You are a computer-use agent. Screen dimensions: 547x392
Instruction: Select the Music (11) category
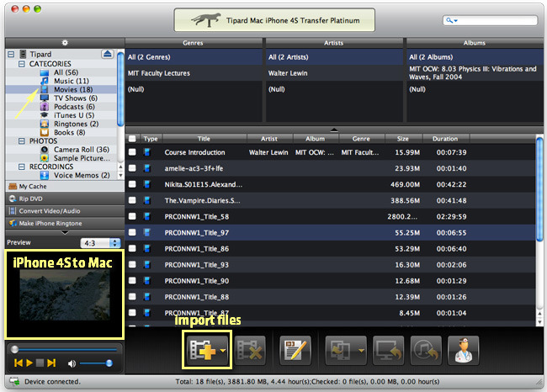72,81
